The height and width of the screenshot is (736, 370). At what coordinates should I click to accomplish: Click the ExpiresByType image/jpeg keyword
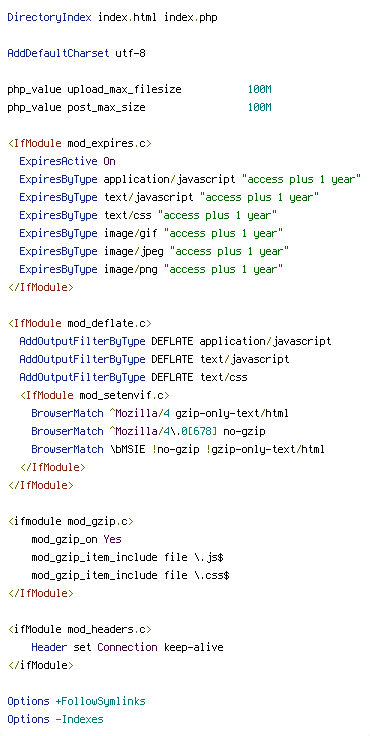[58, 251]
